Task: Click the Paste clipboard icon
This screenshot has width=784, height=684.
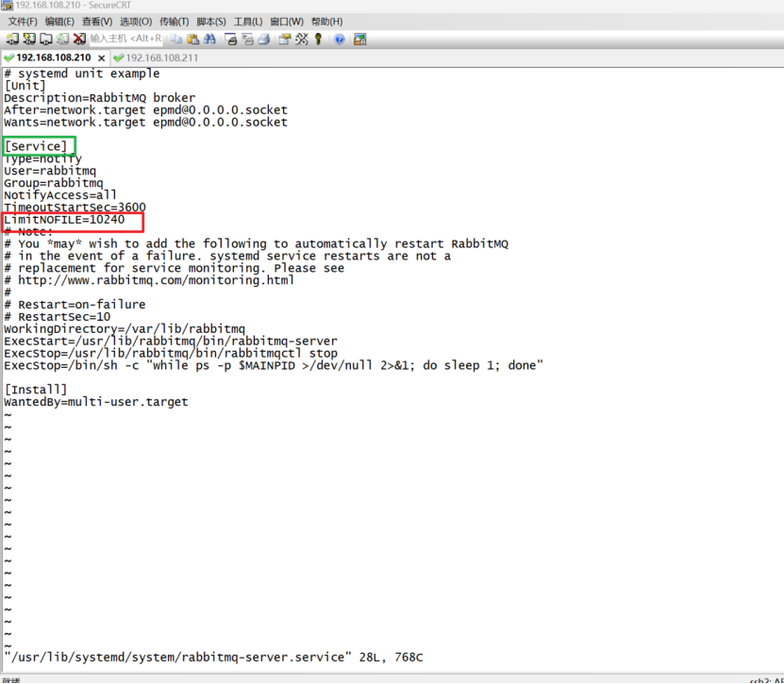Action: pyautogui.click(x=193, y=39)
